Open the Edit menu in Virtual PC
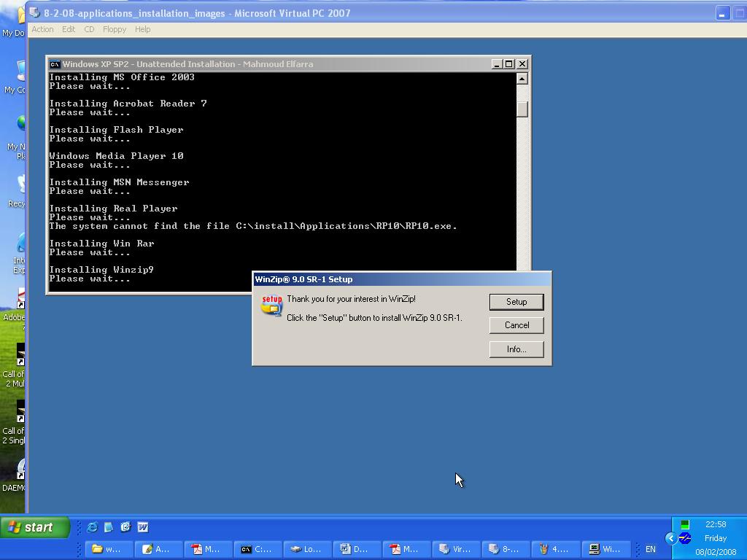The height and width of the screenshot is (560, 747). coord(69,29)
